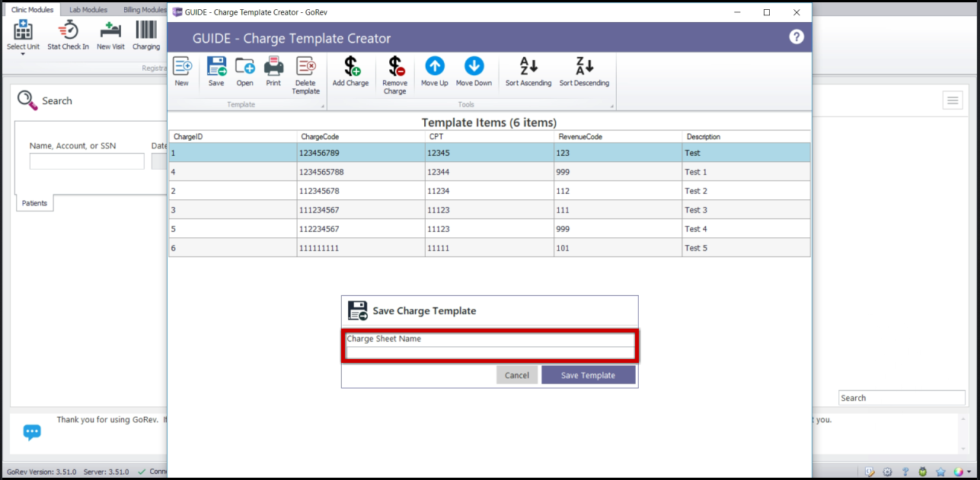Switch to the Clinic Modules tab
The image size is (980, 480).
point(32,10)
